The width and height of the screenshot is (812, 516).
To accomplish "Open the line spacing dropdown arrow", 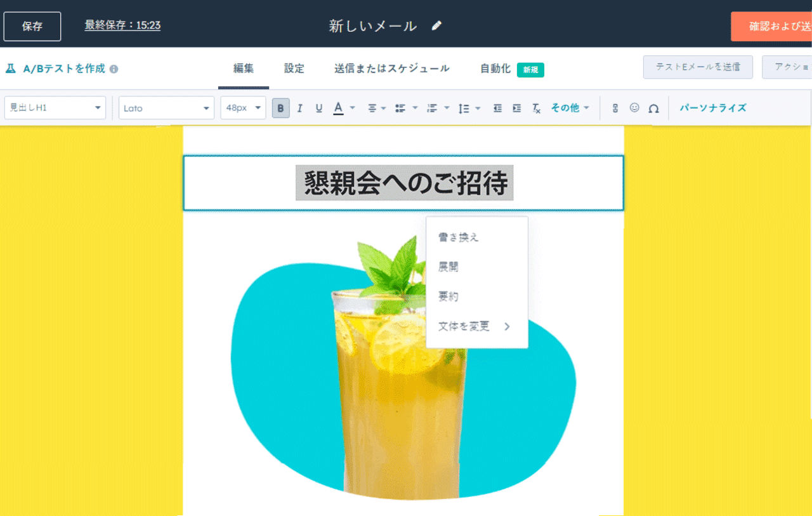I will pos(478,109).
